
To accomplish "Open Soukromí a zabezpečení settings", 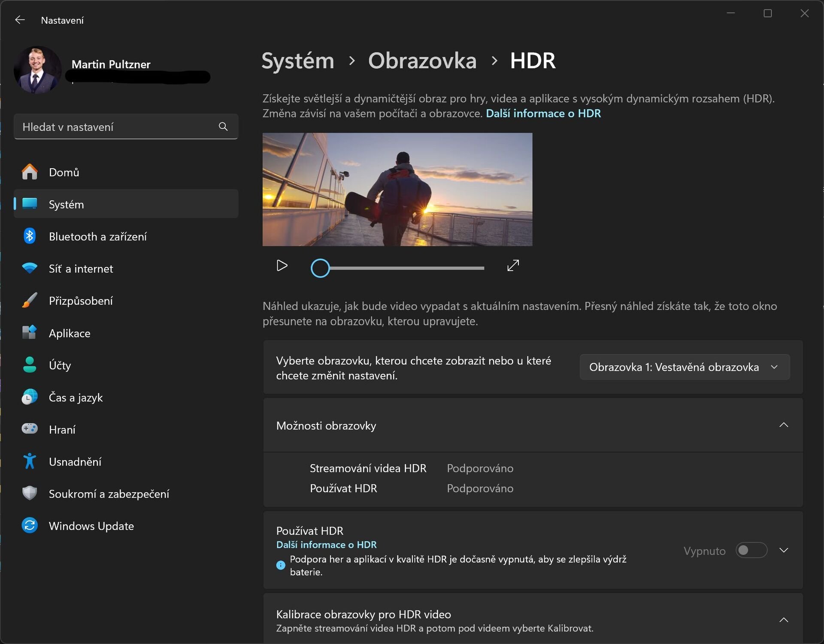I will coord(109,494).
